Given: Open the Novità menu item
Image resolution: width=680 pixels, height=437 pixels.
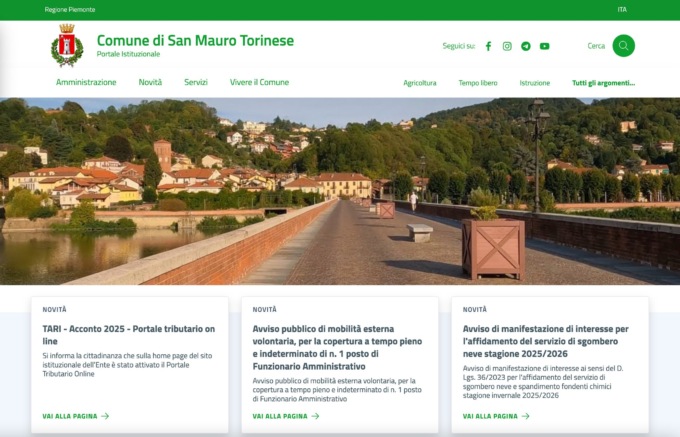Looking at the screenshot, I should [150, 82].
